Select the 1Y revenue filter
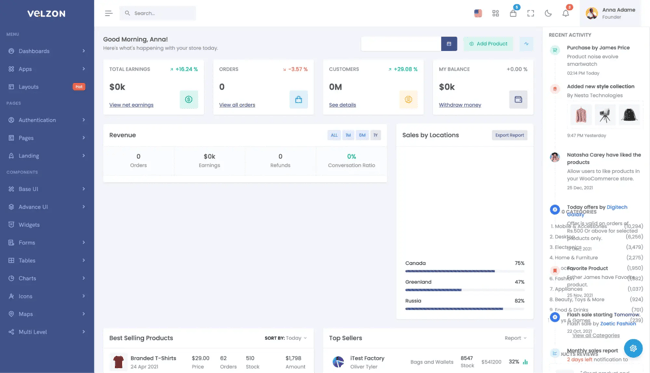This screenshot has width=650, height=373. pyautogui.click(x=376, y=135)
